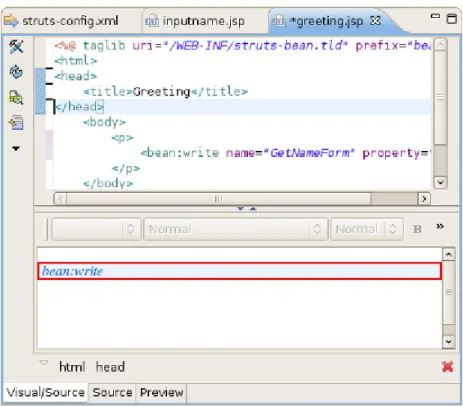Click the html breadcrumb item

click(72, 367)
